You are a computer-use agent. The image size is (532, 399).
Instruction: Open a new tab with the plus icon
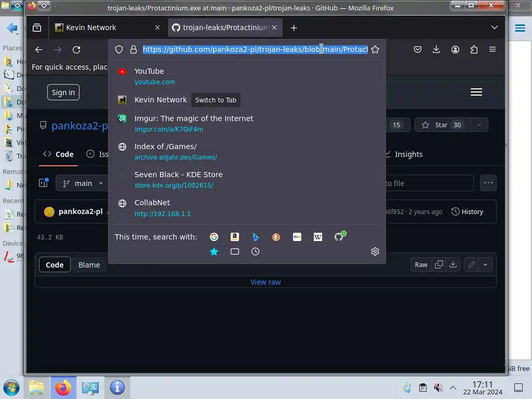294,28
